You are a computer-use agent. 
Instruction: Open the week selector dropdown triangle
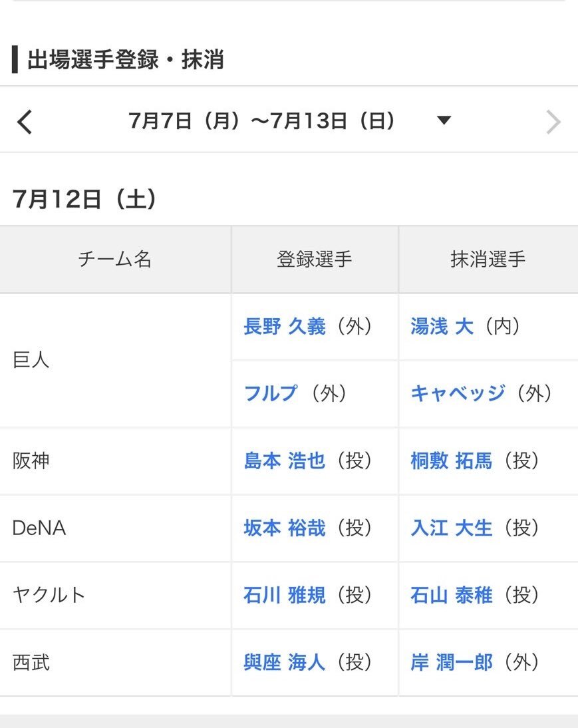pos(444,120)
